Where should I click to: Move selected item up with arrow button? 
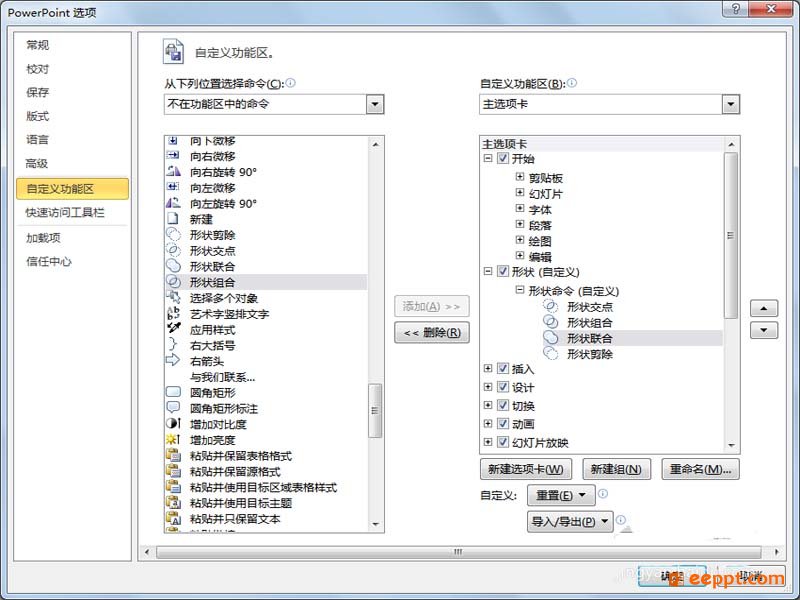click(763, 309)
